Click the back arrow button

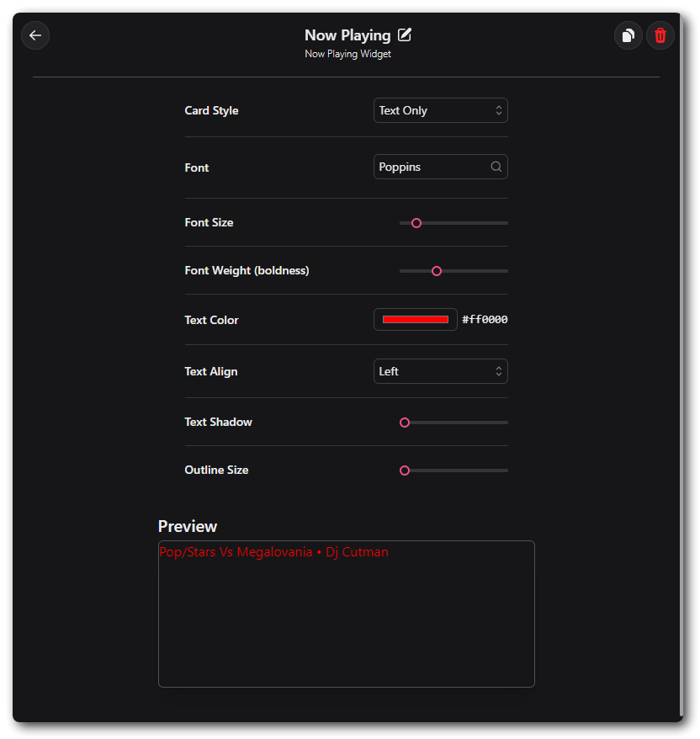(35, 35)
